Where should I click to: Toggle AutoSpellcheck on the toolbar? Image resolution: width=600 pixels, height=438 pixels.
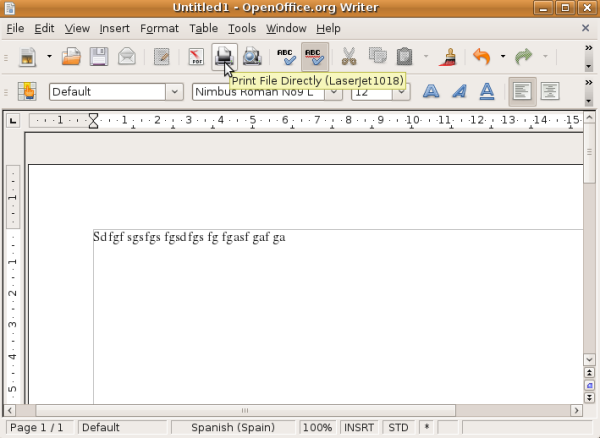tap(314, 57)
